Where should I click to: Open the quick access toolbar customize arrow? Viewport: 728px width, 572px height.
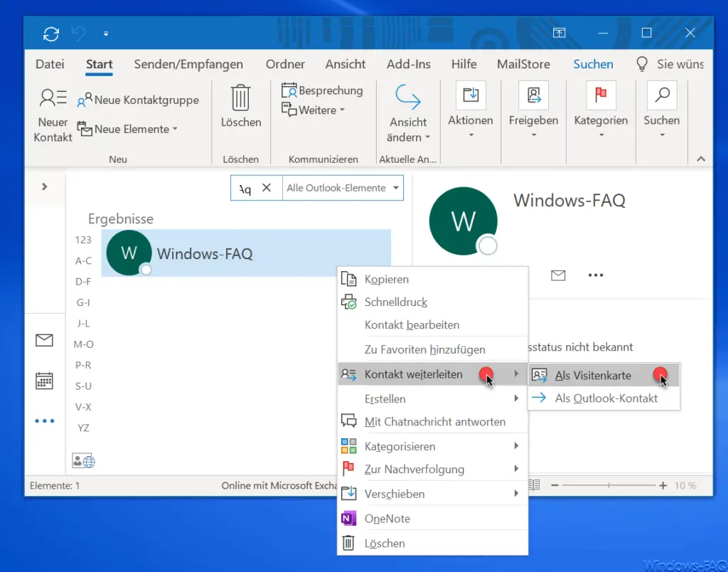point(106,34)
